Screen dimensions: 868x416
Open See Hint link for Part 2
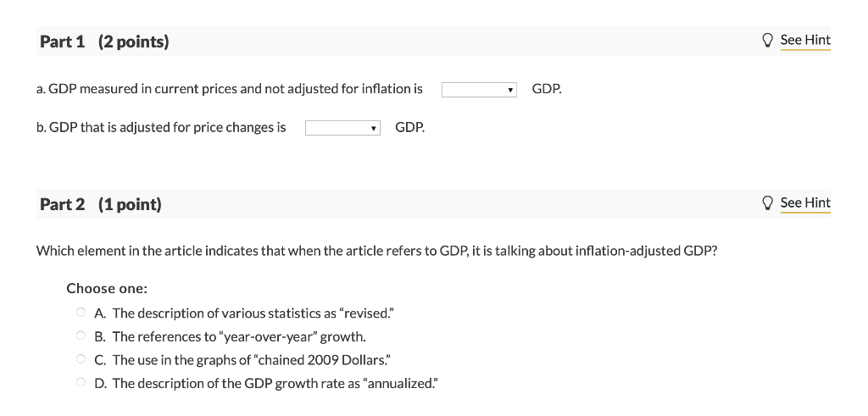(805, 202)
